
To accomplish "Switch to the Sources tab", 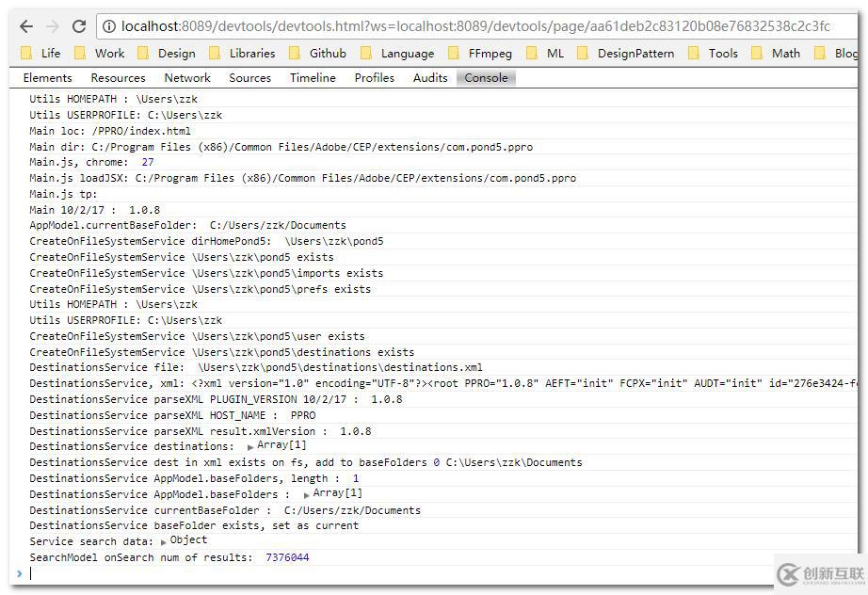I will (x=249, y=78).
